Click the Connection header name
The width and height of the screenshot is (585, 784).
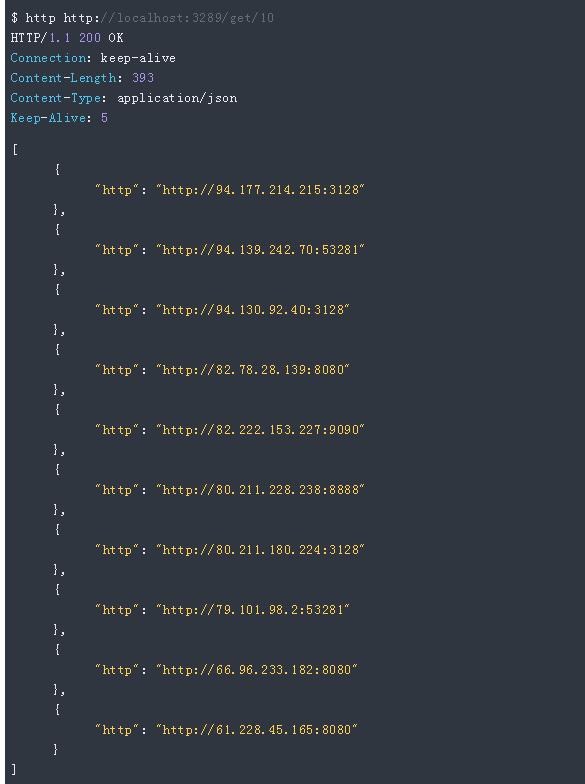coord(48,58)
